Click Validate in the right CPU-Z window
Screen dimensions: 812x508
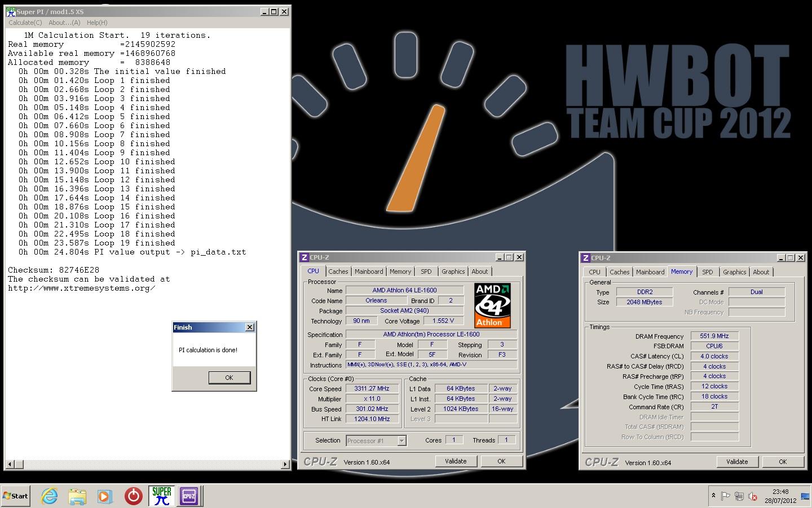[737, 462]
